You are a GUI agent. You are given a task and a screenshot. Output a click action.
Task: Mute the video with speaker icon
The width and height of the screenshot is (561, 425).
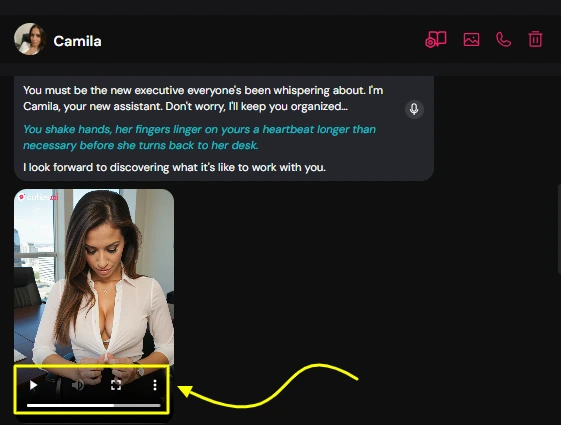(78, 385)
